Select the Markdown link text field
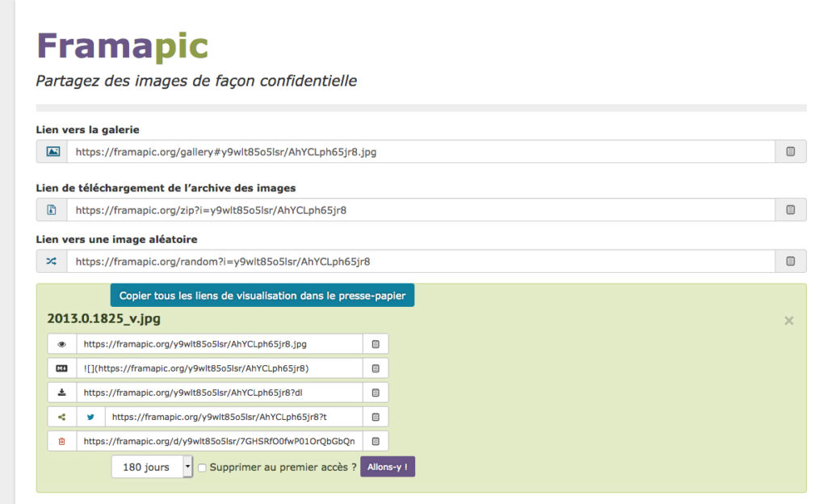This screenshot has height=504, width=827. (220, 368)
